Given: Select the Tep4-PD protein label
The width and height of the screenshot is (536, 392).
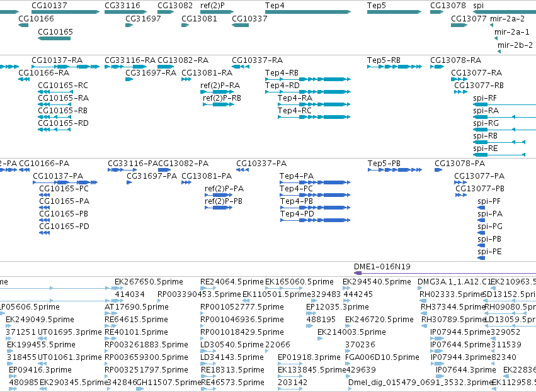Looking at the screenshot, I should pos(297,213).
